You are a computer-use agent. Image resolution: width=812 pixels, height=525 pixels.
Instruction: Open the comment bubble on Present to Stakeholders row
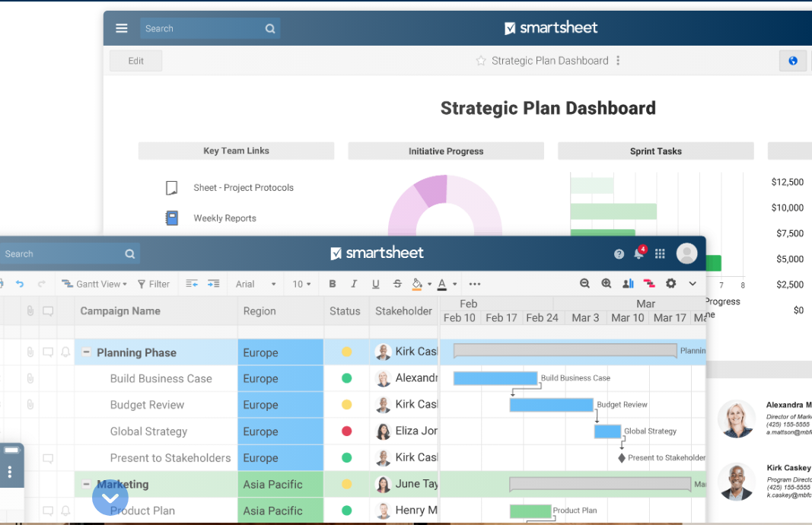click(48, 458)
